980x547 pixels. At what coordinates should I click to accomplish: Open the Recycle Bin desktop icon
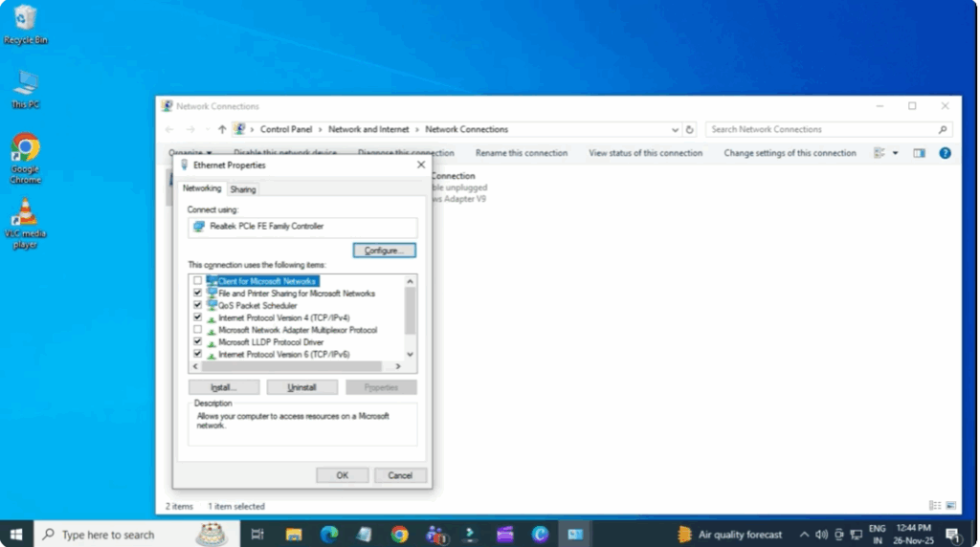coord(25,25)
